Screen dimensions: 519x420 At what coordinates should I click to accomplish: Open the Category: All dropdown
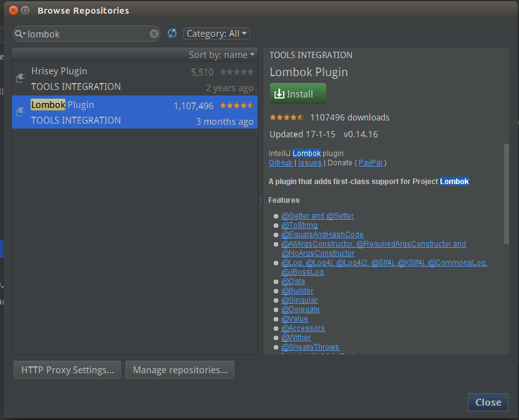[x=216, y=34]
